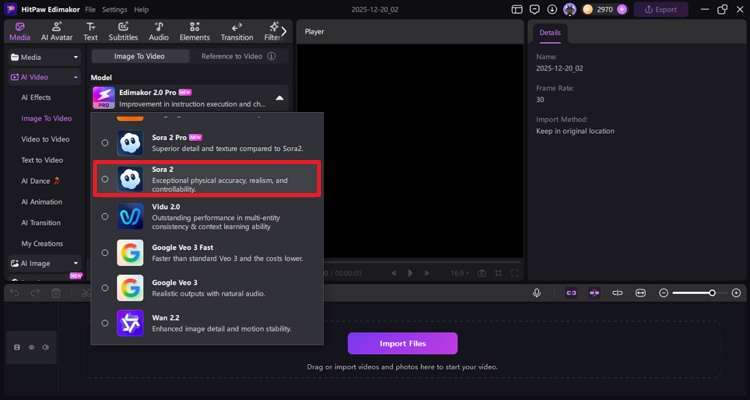Collapse the Edimakor 2.0 Pro model dropdown

pos(279,98)
